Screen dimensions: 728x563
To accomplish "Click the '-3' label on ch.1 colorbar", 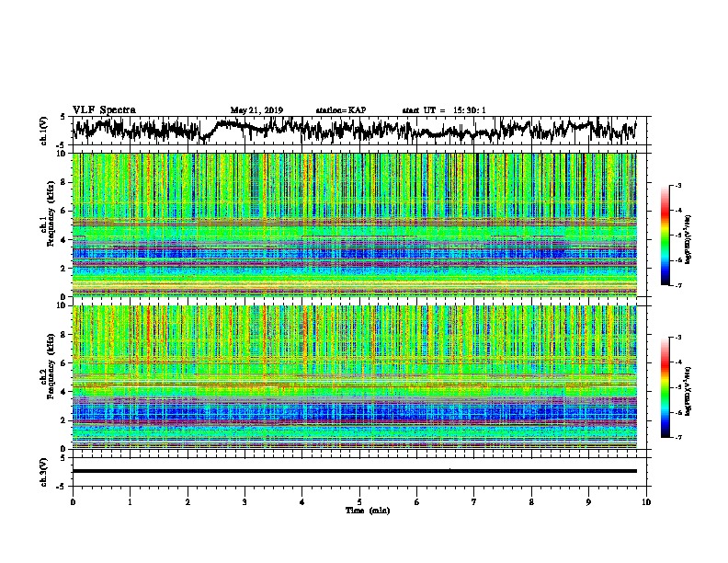I will coord(678,186).
